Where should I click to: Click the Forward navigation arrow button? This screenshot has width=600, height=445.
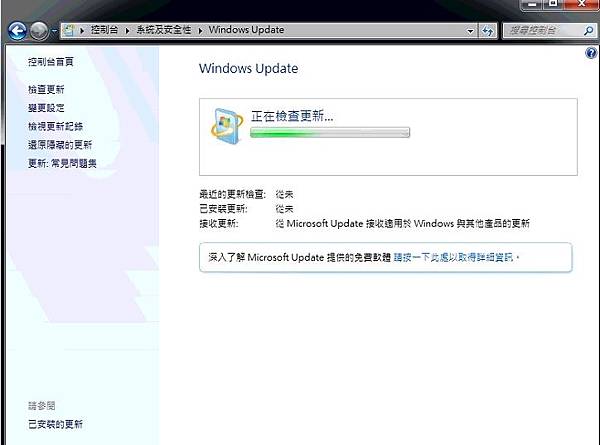tap(39, 31)
